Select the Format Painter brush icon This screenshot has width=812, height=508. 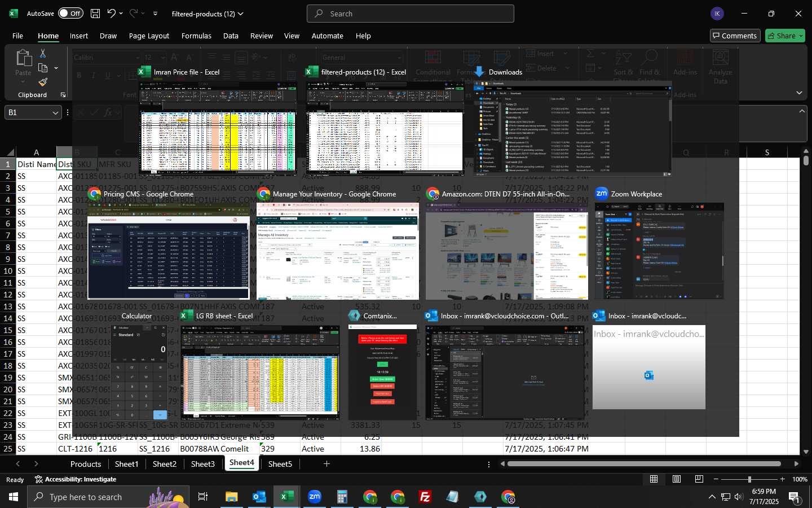pyautogui.click(x=43, y=82)
